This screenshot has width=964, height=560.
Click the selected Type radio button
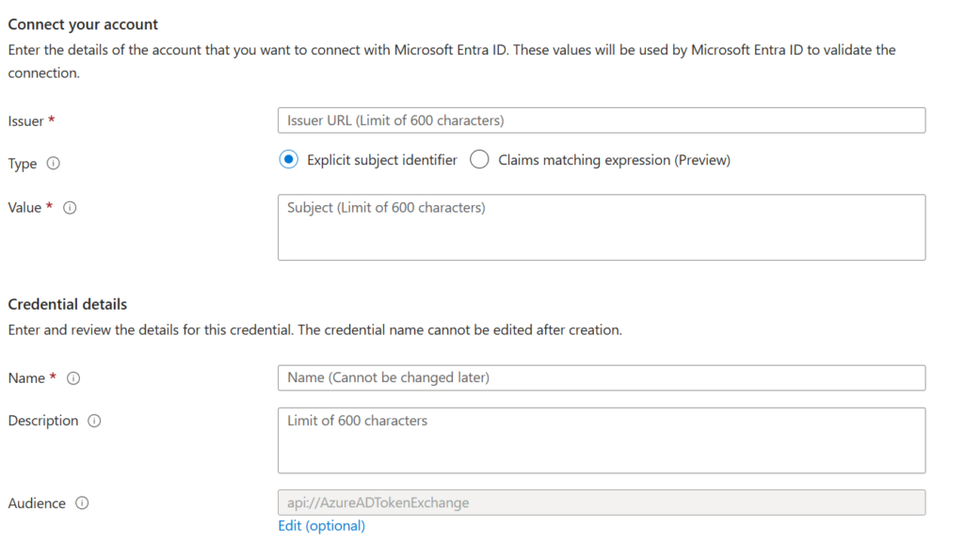[x=288, y=159]
